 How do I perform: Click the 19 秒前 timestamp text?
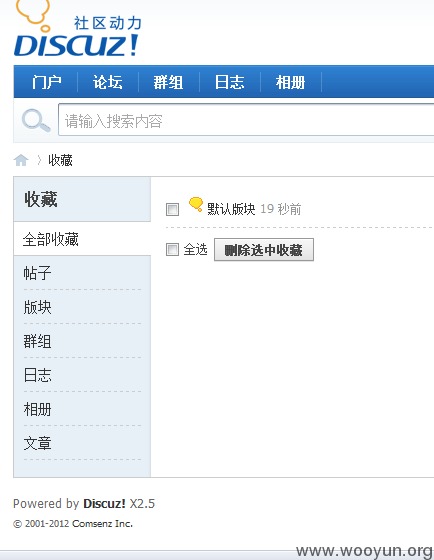pos(280,209)
